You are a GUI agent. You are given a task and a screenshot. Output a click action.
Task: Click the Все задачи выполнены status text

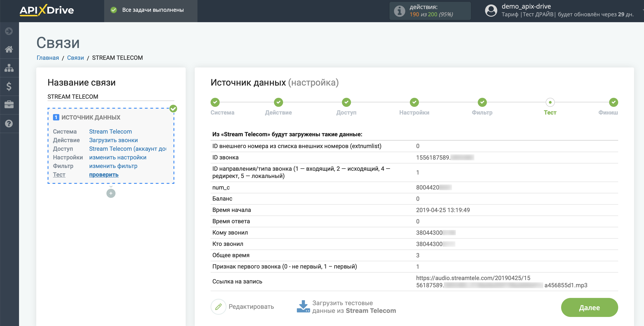[x=153, y=10]
